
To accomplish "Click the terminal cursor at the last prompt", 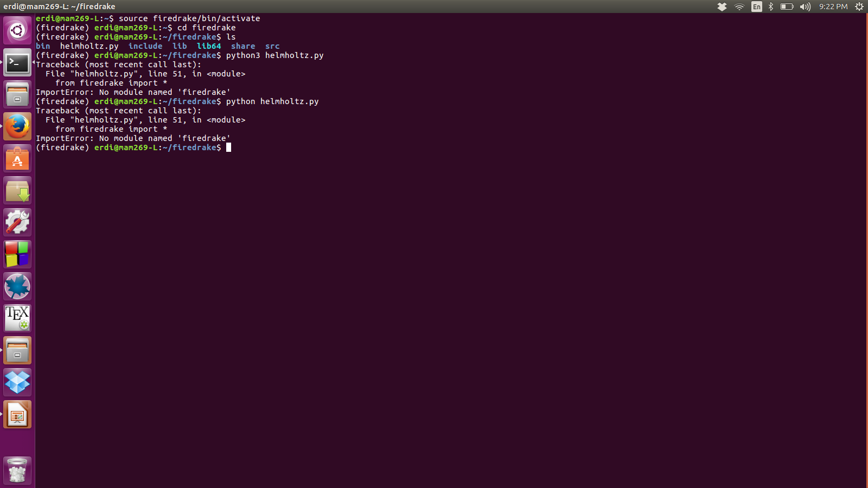I will point(229,147).
